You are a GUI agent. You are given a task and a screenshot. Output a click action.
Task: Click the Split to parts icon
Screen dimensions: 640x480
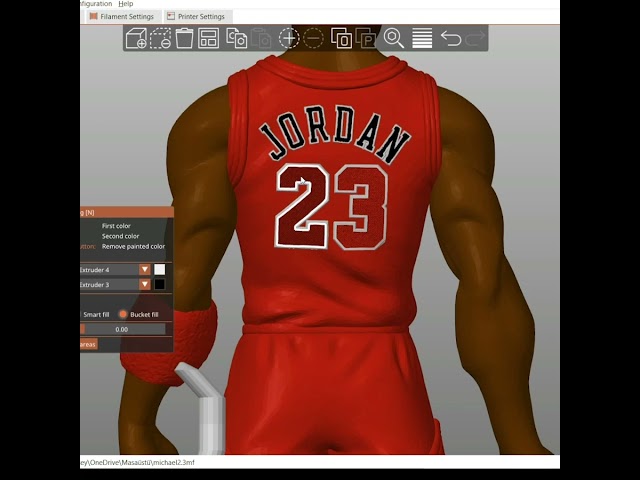tap(366, 38)
